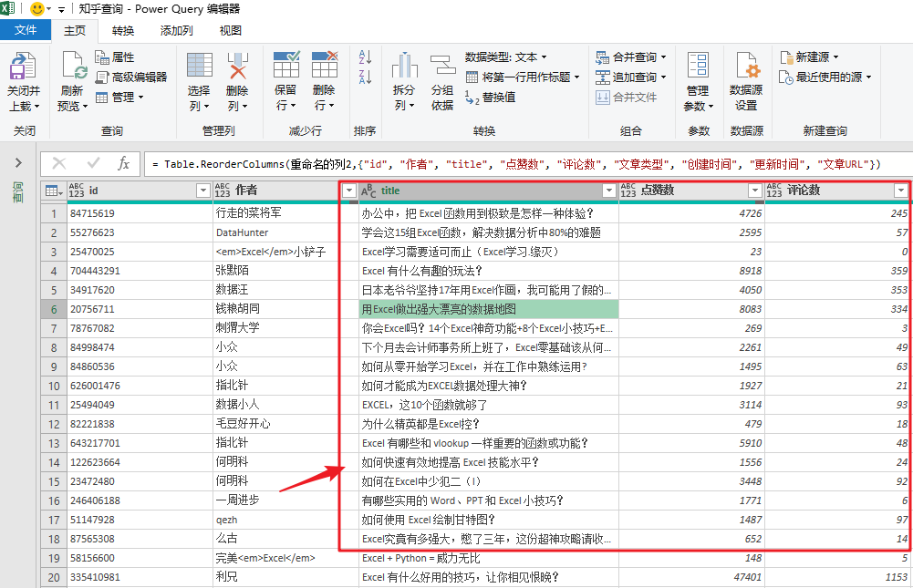Click the Refresh Preview icon
This screenshot has height=588, width=913.
point(74,66)
